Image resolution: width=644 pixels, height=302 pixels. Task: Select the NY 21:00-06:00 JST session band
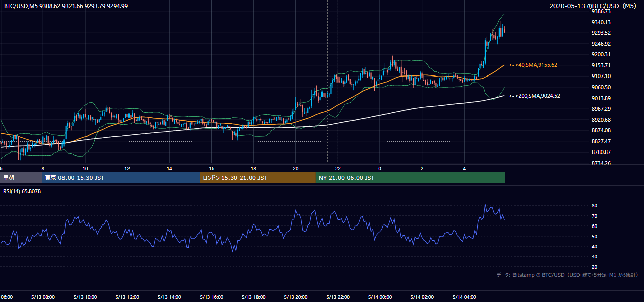click(x=411, y=178)
